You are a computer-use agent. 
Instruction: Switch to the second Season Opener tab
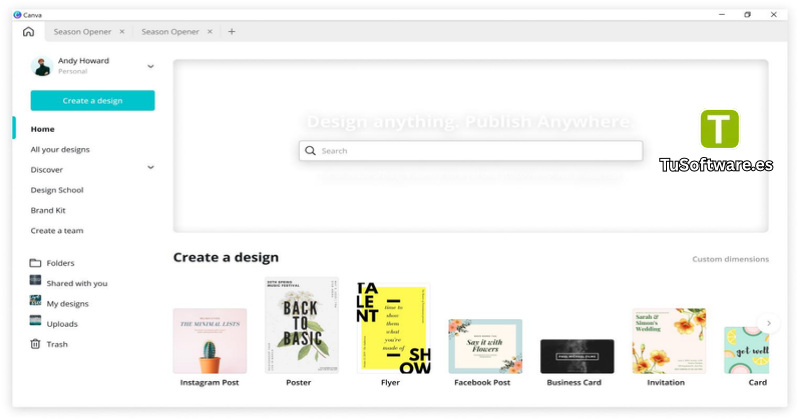pyautogui.click(x=170, y=32)
